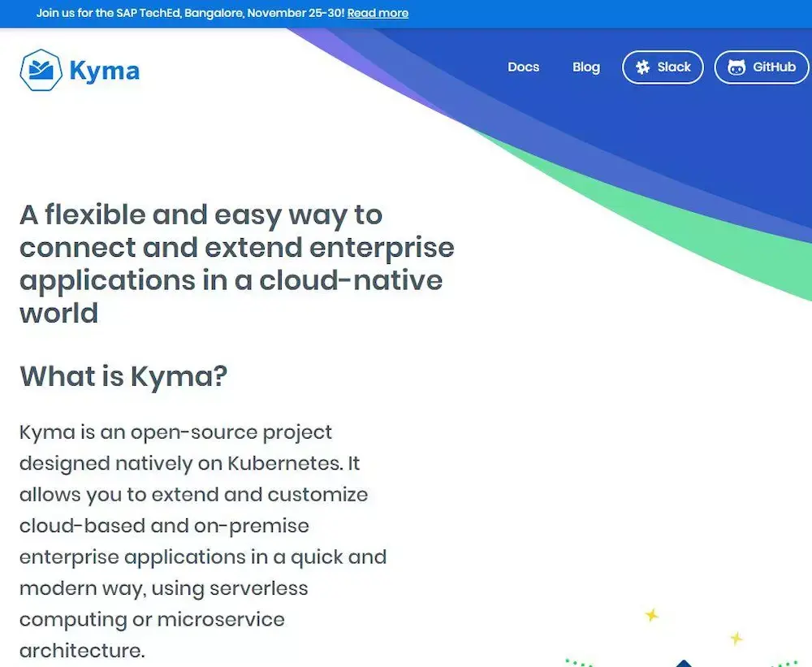The height and width of the screenshot is (667, 812).
Task: Click the yellow star decoration at lower right
Action: [735, 639]
